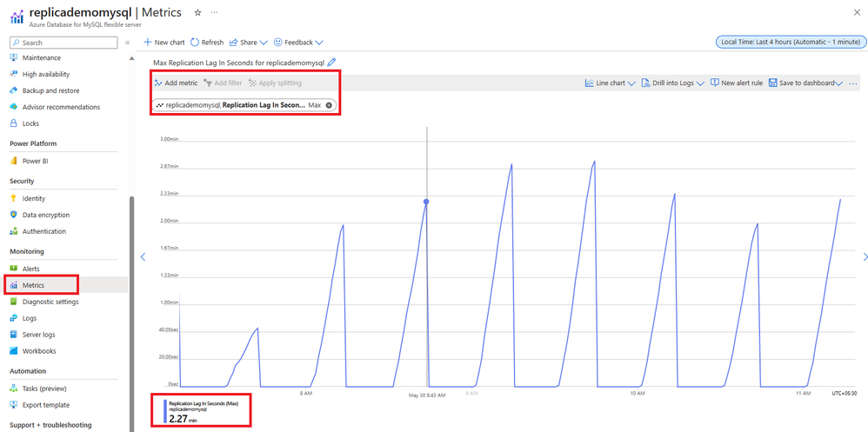Click the Replication Lag legend color bar

coord(165,411)
